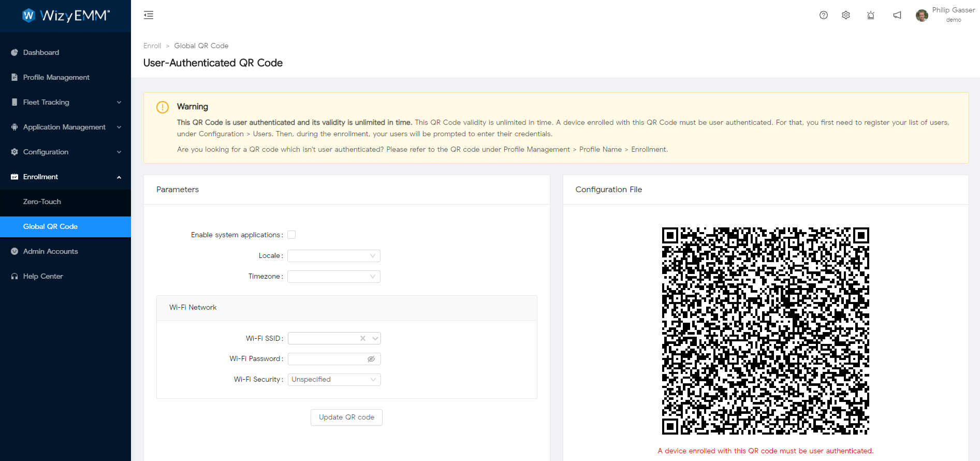Open the settings gear in the header
The image size is (980, 461).
click(x=846, y=15)
